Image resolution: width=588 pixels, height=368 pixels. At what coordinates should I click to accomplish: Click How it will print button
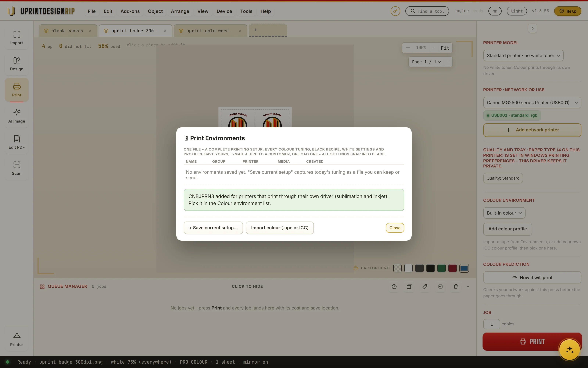pyautogui.click(x=532, y=277)
